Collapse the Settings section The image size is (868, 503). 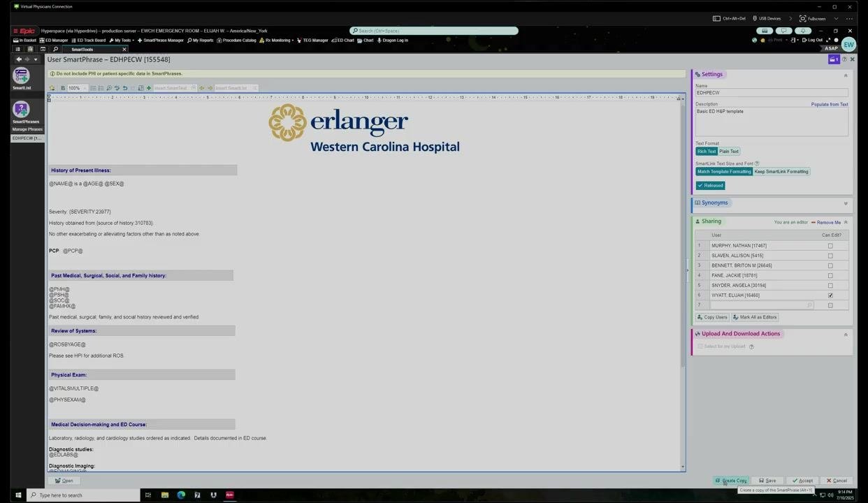point(846,75)
